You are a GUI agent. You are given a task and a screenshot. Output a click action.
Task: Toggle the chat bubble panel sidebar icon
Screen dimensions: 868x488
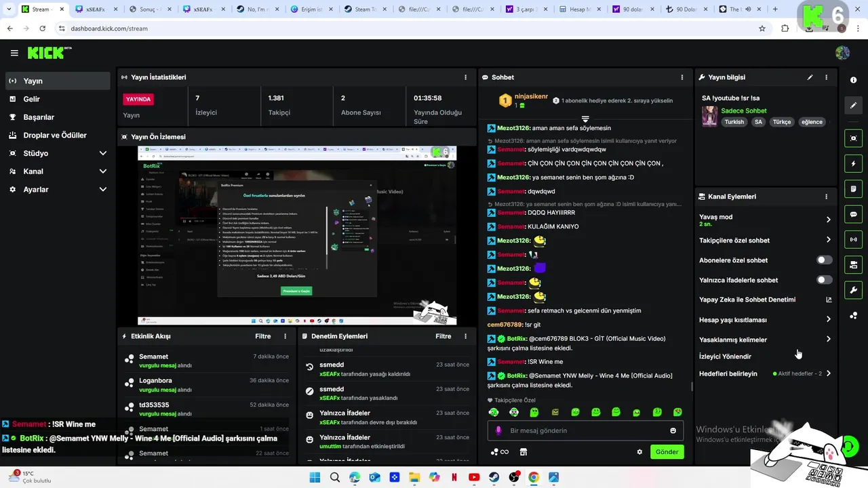coord(853,214)
